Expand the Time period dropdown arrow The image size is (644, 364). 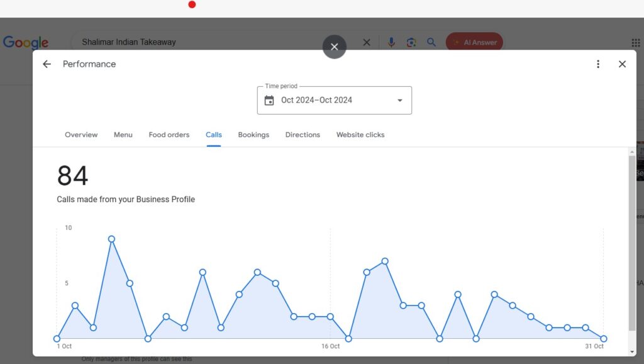pos(399,101)
